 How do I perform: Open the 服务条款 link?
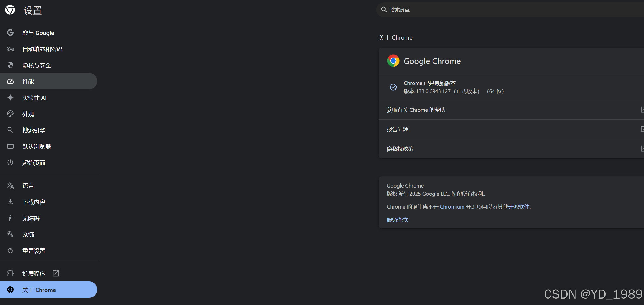click(x=397, y=220)
